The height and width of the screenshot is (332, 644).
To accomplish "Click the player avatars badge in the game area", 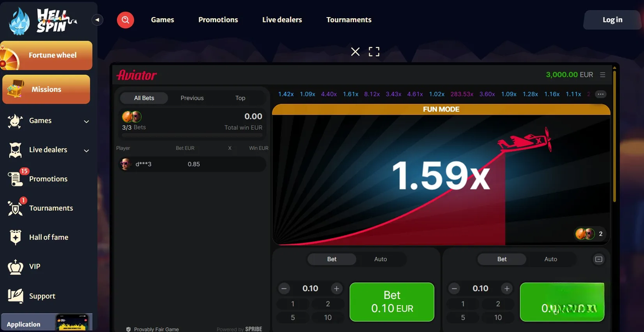I will (590, 234).
